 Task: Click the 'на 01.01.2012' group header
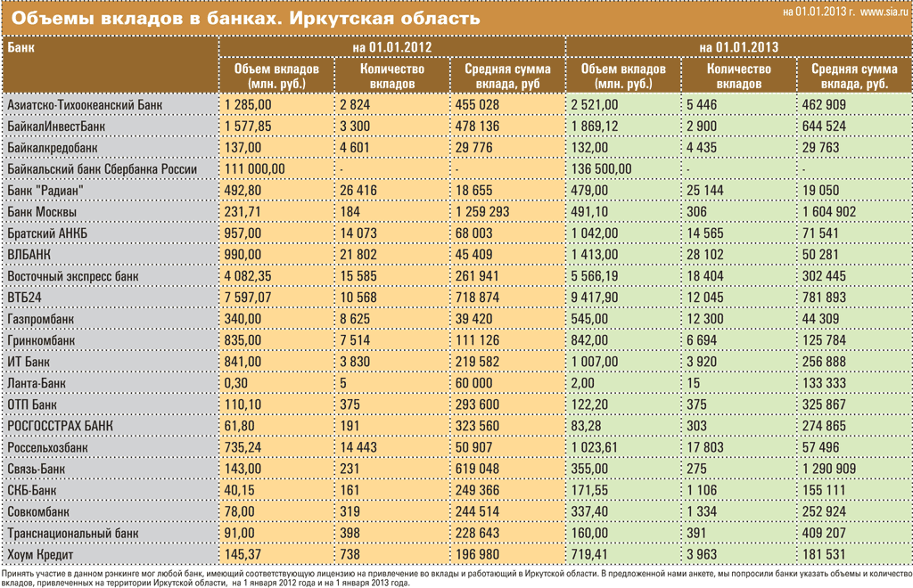pyautogui.click(x=392, y=46)
